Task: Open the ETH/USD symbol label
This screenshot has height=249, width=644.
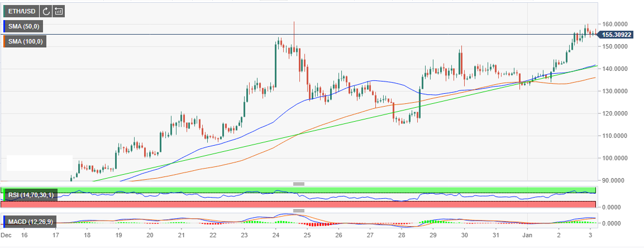Action: pos(22,11)
